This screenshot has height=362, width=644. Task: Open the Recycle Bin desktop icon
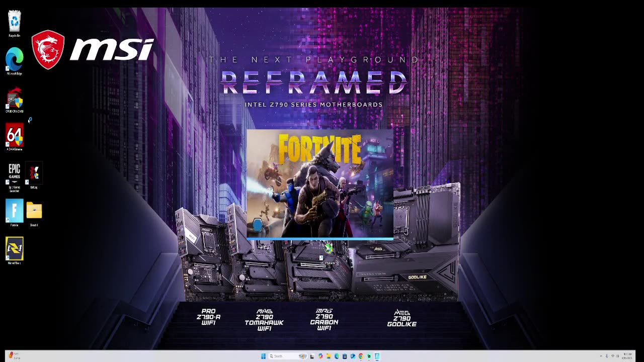tap(15, 23)
